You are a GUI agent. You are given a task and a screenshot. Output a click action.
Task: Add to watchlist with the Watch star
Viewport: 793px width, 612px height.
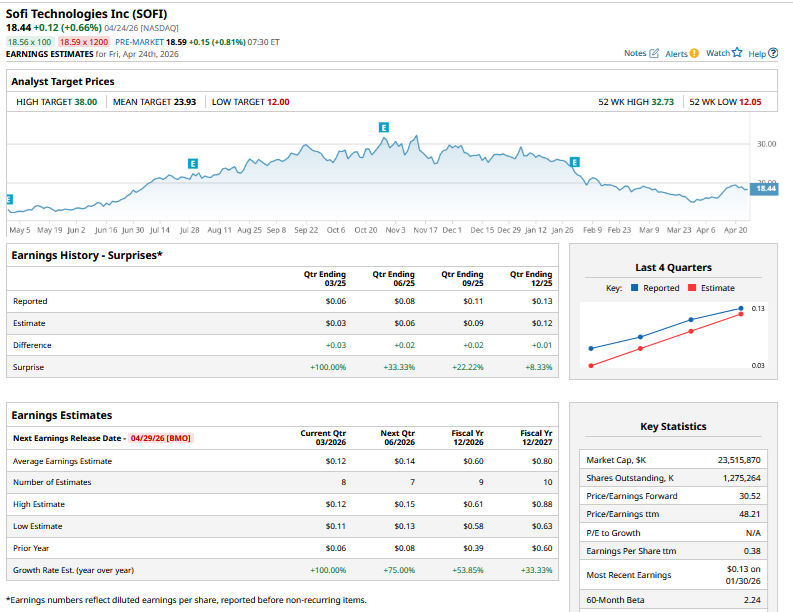(x=737, y=53)
